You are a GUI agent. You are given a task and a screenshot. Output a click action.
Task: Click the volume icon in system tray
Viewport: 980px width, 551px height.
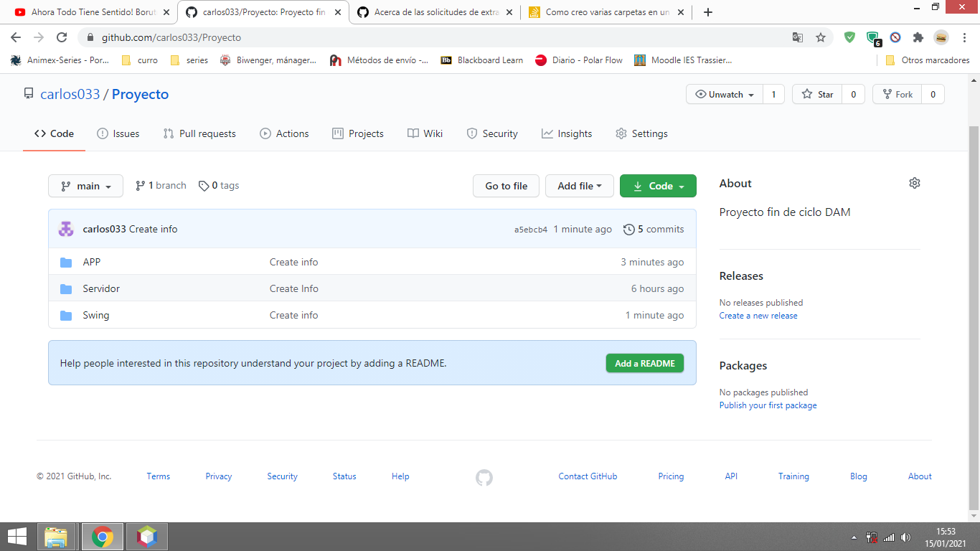coord(905,537)
